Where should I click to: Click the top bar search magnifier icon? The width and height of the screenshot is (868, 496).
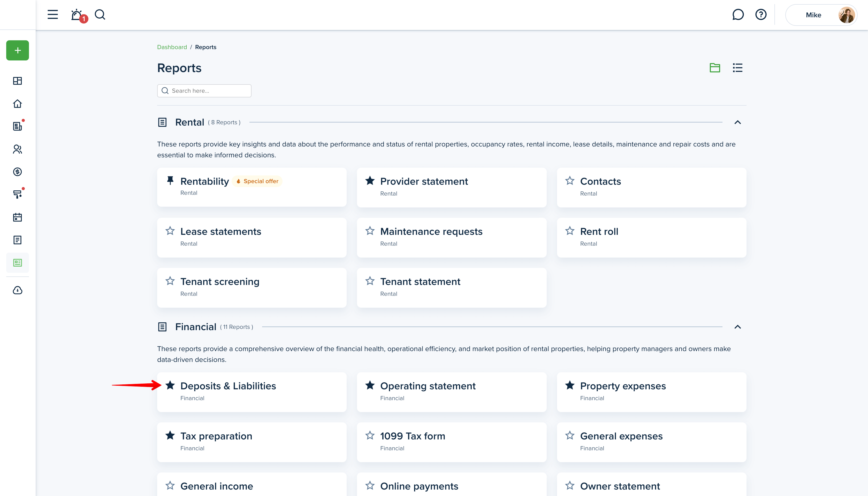pos(100,15)
